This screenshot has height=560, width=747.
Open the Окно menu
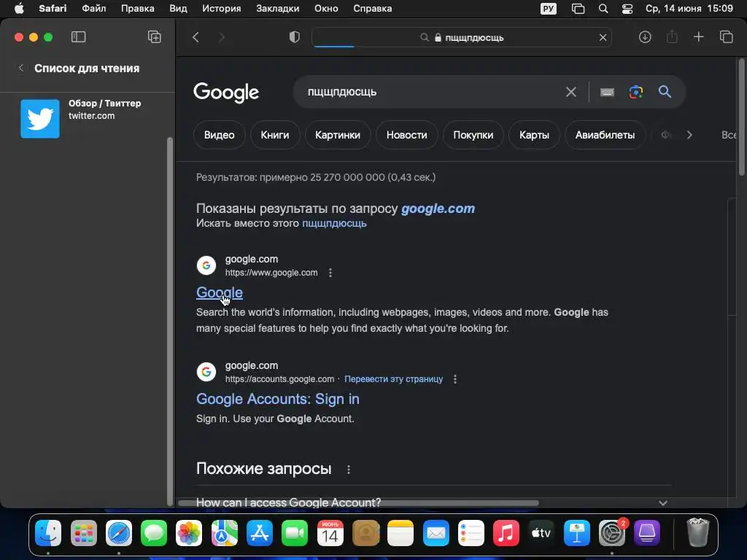pos(326,9)
